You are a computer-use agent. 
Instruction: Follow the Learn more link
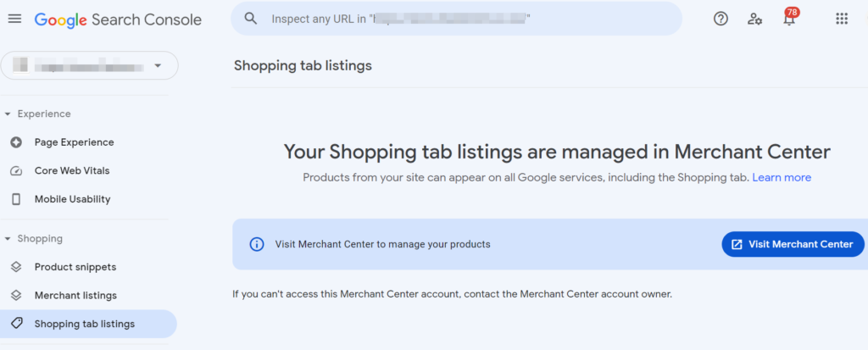point(782,178)
